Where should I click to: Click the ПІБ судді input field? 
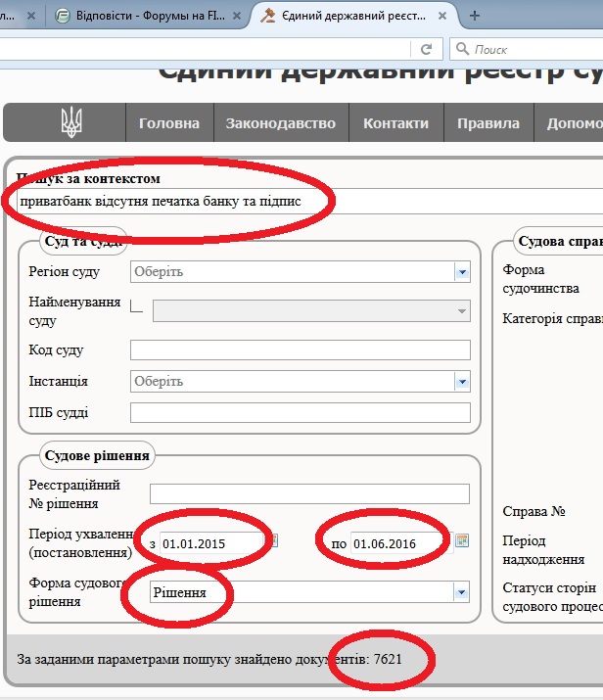(x=301, y=412)
